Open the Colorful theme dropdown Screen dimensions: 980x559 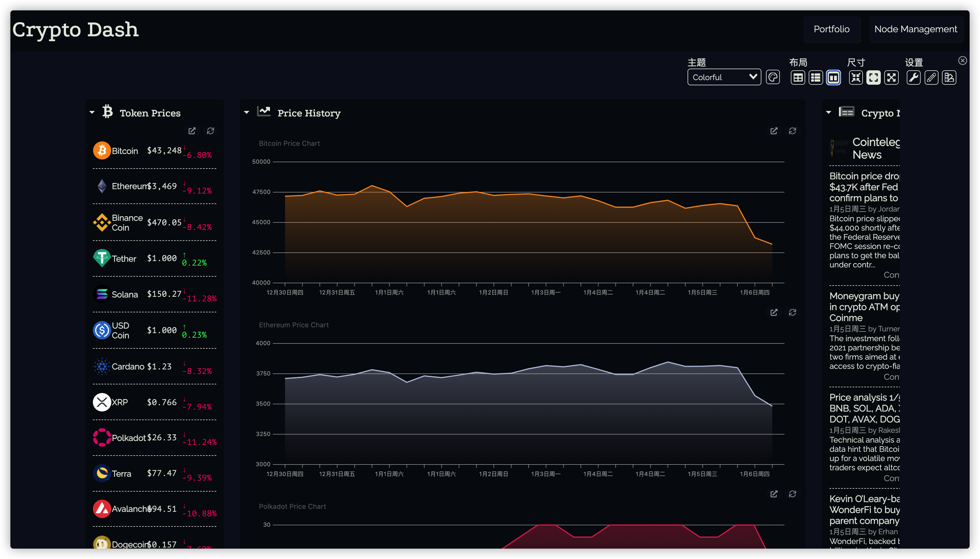[724, 77]
